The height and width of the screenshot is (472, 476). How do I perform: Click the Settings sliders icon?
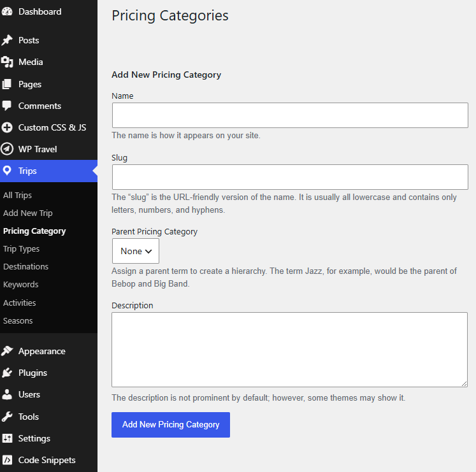coord(7,438)
